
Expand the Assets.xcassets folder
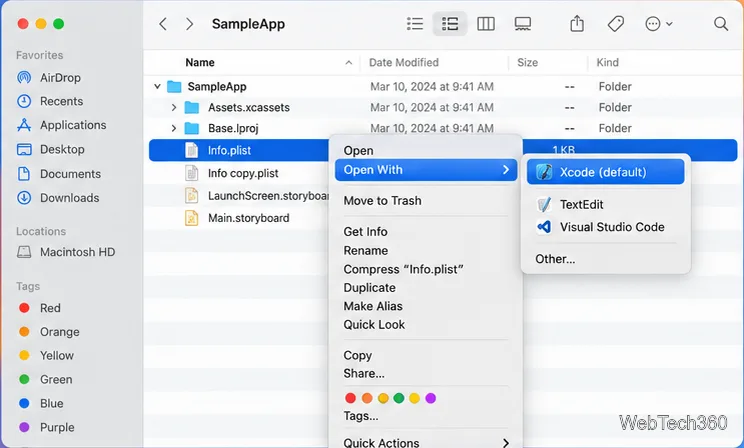tap(174, 108)
